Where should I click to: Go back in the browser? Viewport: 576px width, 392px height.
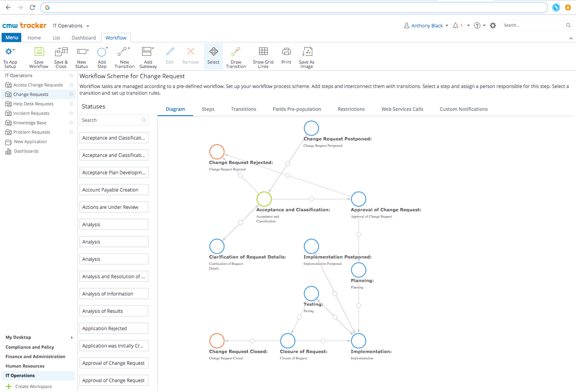8,7
